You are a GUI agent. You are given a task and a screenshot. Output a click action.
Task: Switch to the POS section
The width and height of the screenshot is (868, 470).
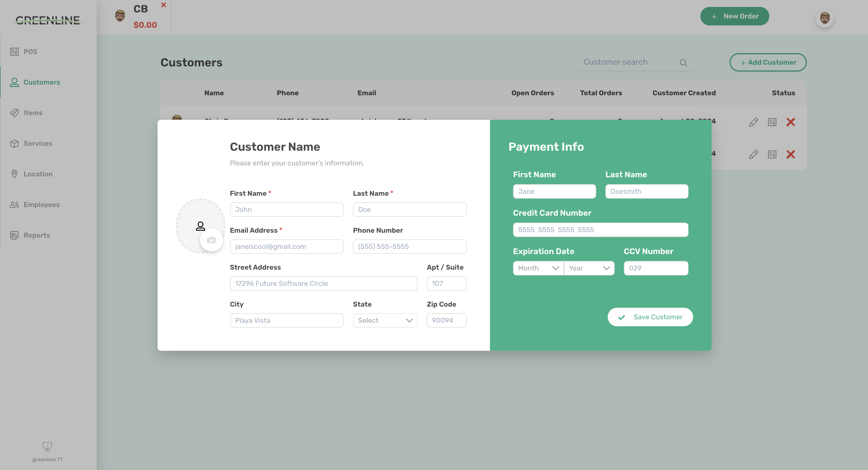coord(14,51)
